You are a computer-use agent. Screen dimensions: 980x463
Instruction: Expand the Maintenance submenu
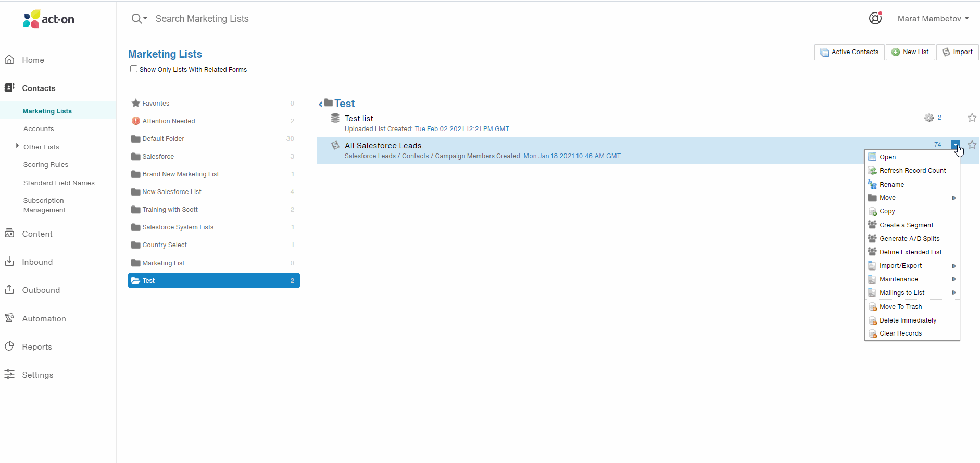tap(954, 279)
